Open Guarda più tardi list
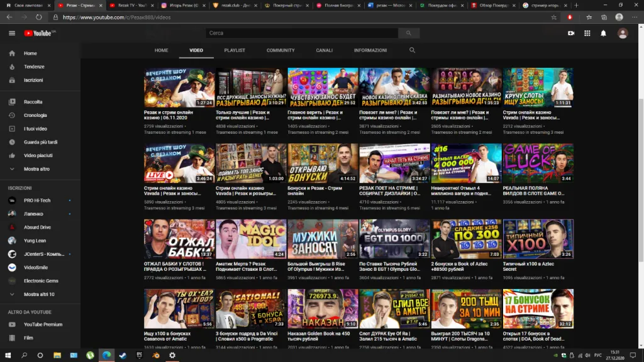644x362 pixels. (x=40, y=142)
